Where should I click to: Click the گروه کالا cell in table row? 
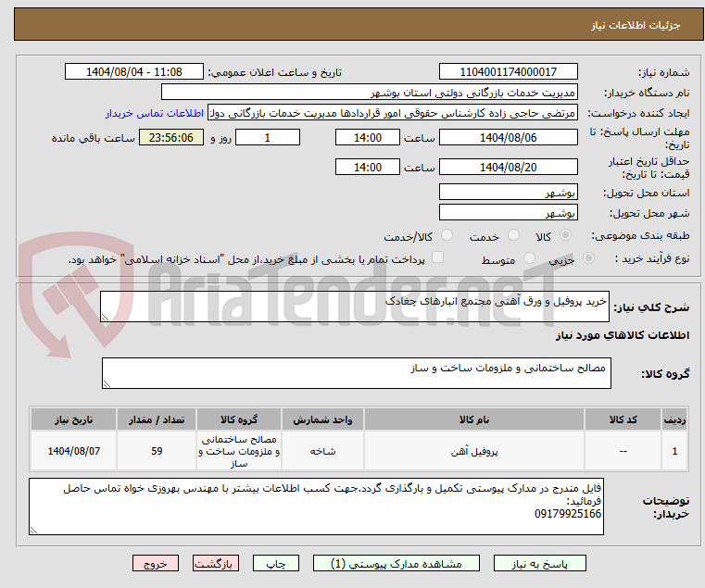click(x=239, y=451)
